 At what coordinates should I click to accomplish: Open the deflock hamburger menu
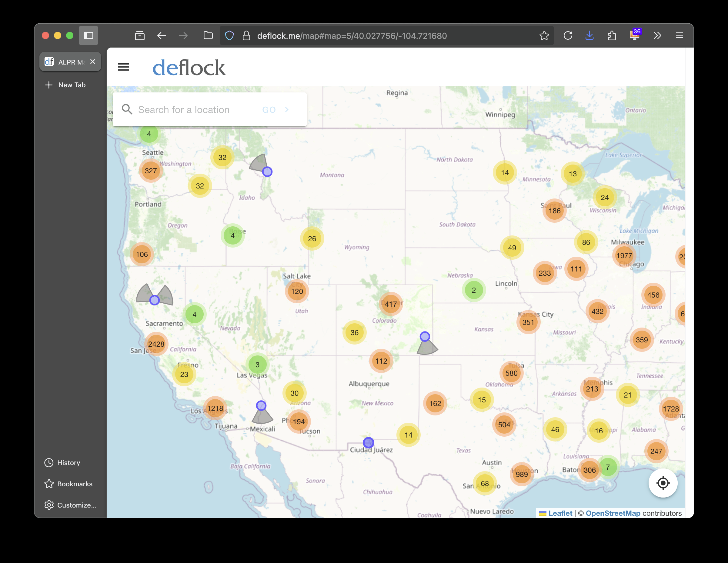[124, 67]
